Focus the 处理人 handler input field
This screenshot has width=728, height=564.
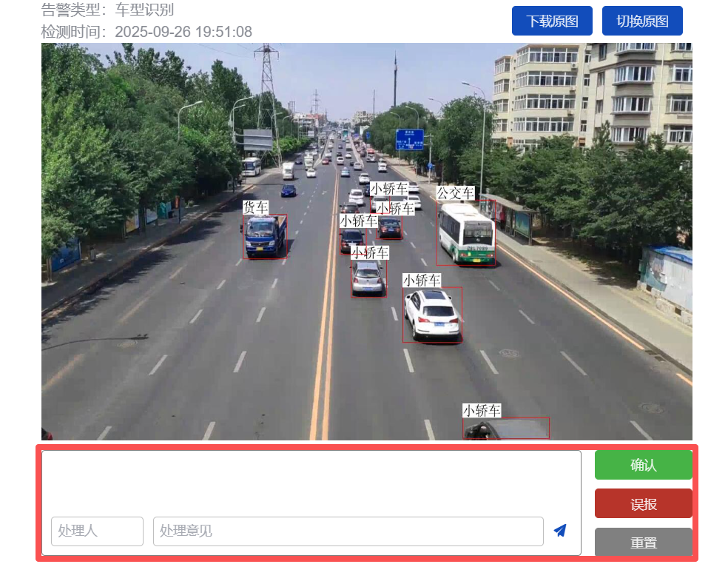[x=97, y=531]
